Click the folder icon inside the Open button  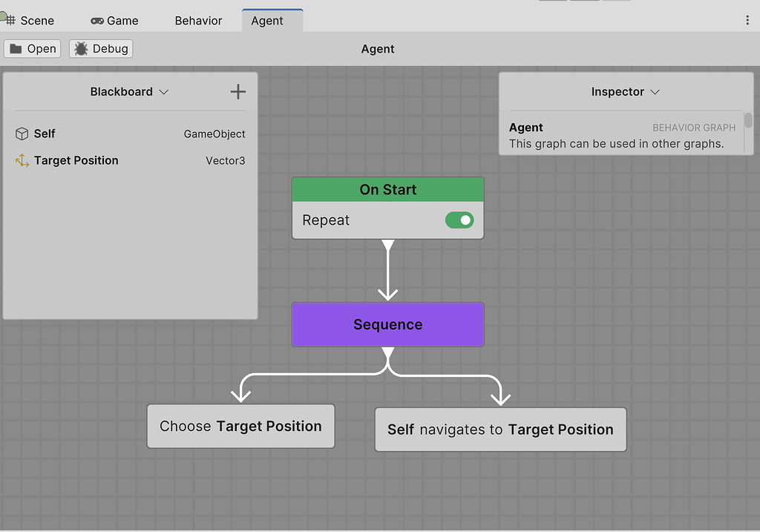click(16, 48)
